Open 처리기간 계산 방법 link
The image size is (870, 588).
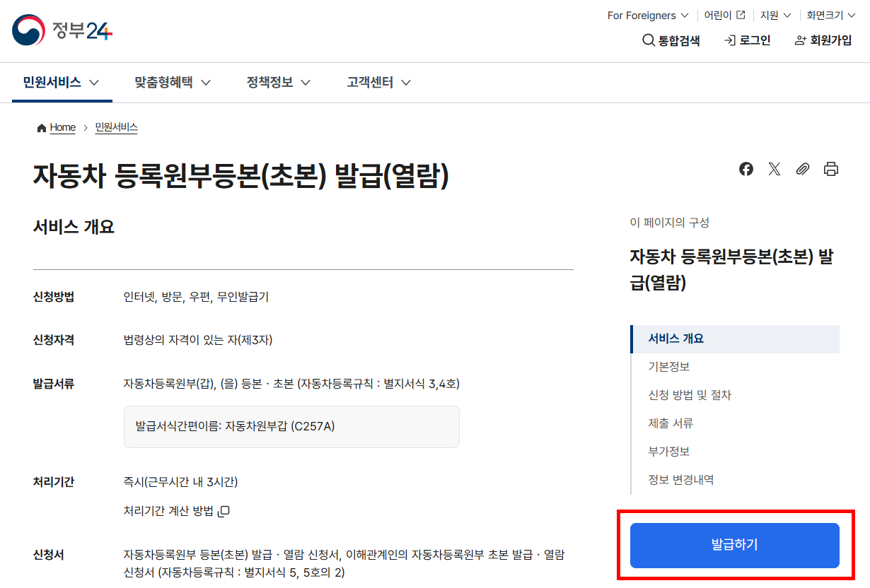177,511
